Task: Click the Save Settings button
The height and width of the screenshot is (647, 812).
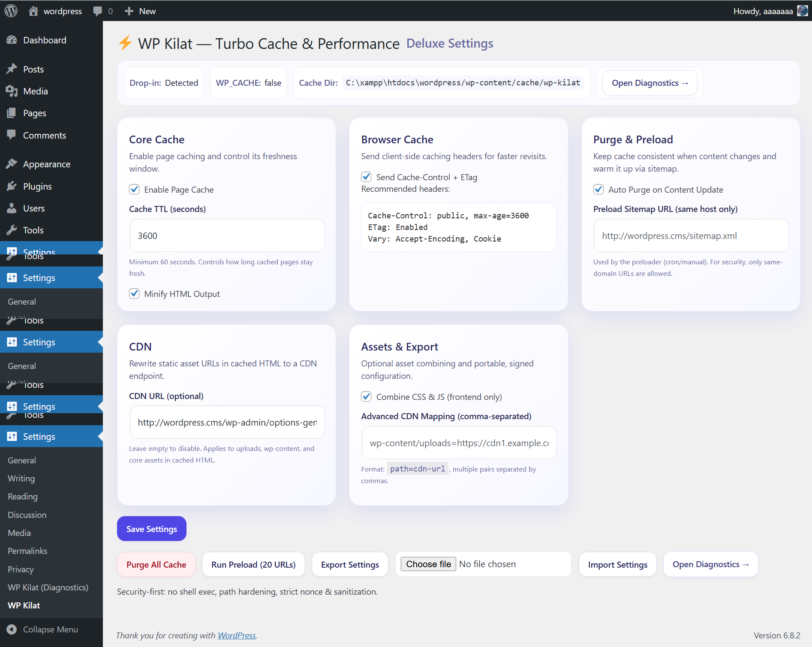Action: click(152, 529)
